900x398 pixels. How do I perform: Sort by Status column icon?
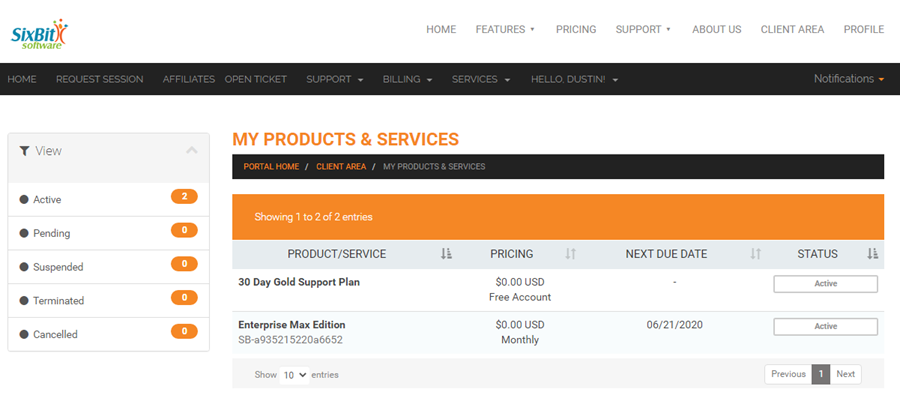coord(872,254)
